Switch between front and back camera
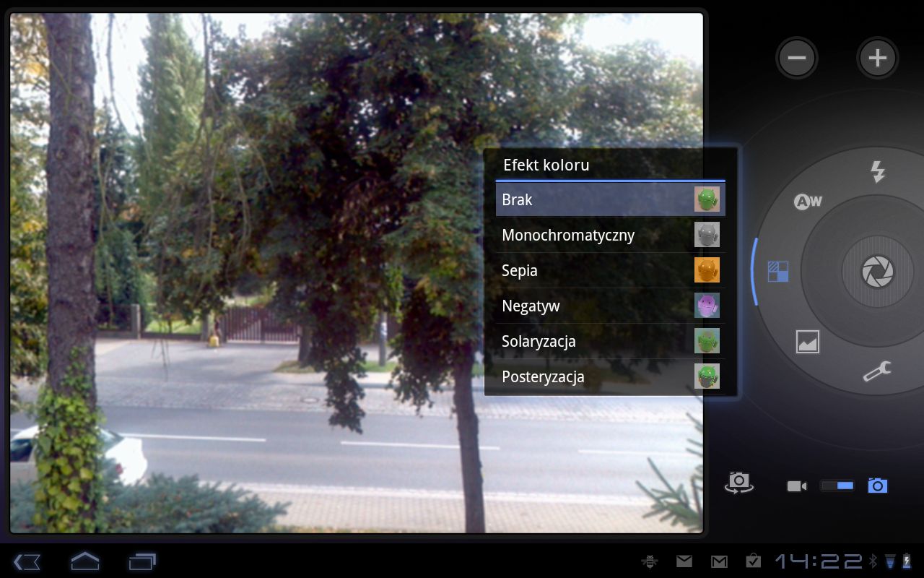This screenshot has height=578, width=924. pyautogui.click(x=739, y=482)
